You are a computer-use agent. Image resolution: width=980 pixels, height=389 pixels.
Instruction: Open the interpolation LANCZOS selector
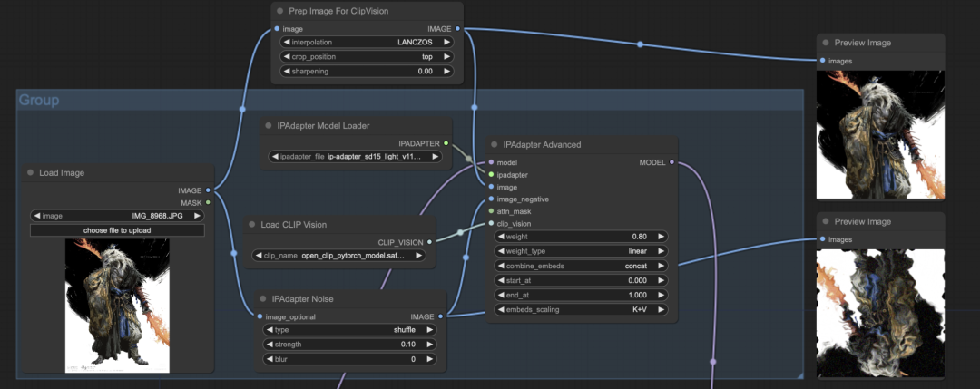(367, 43)
